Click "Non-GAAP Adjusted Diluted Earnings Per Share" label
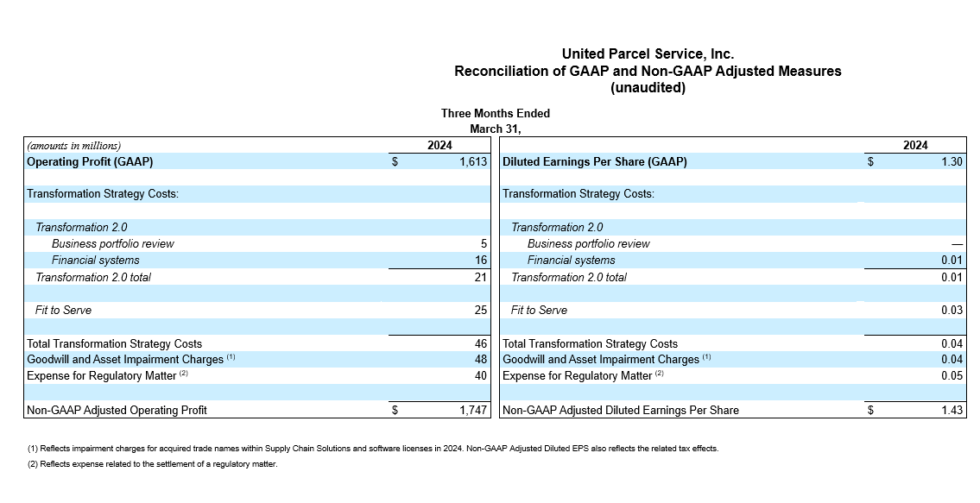Screen dimensions: 980x503 click(x=621, y=410)
